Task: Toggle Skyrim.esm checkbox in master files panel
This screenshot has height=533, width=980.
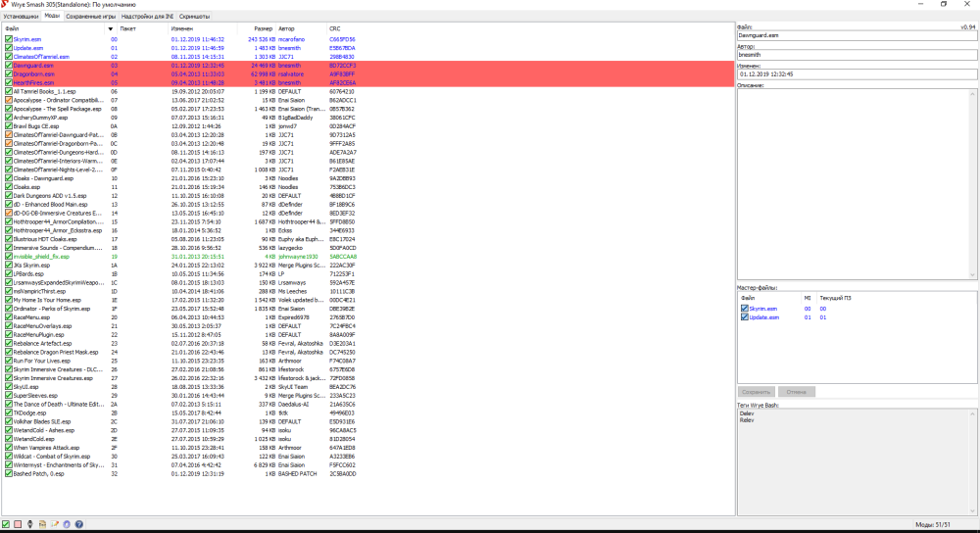Action: click(x=745, y=308)
